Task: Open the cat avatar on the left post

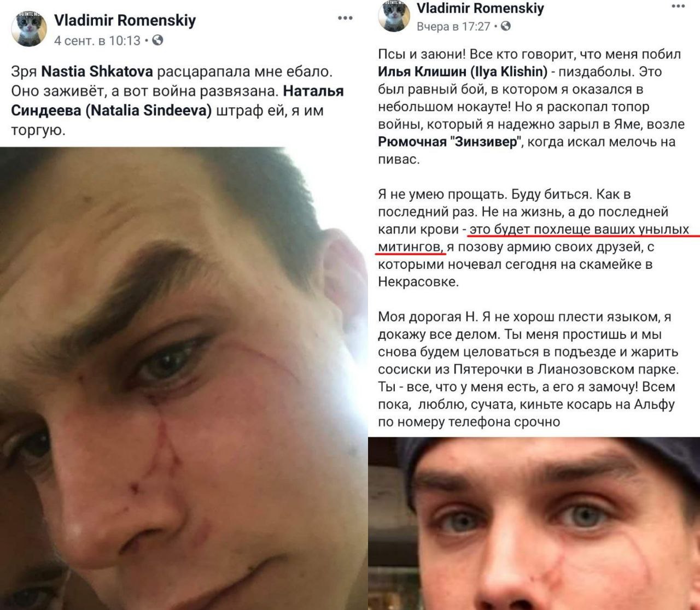Action: [29, 29]
